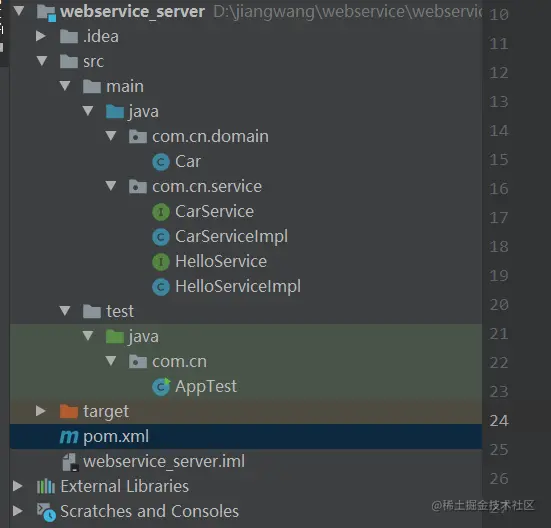Select the test folder label

(120, 312)
